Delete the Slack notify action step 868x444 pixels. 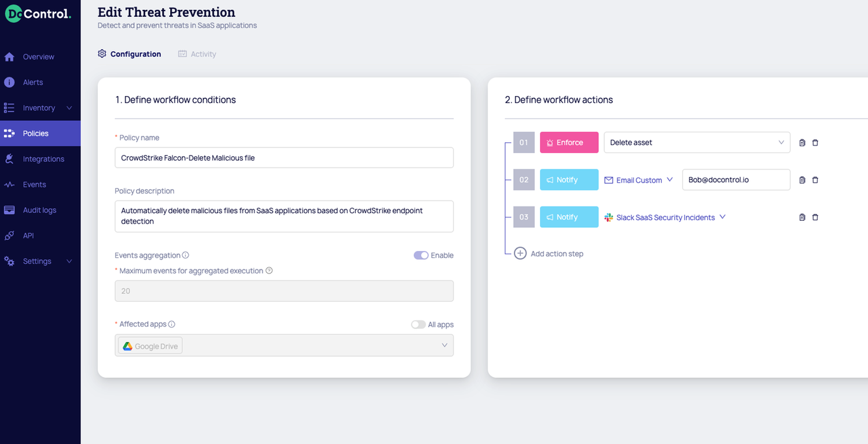tap(815, 217)
